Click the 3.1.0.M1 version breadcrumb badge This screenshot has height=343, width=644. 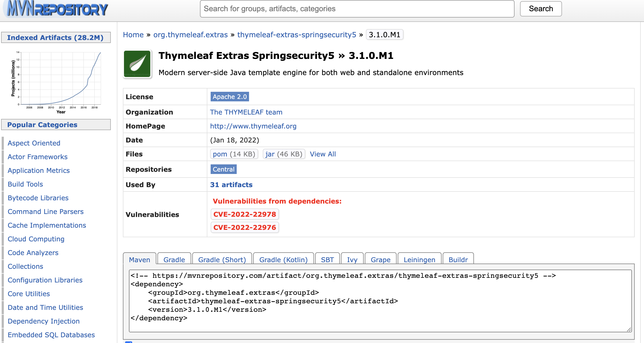click(385, 35)
